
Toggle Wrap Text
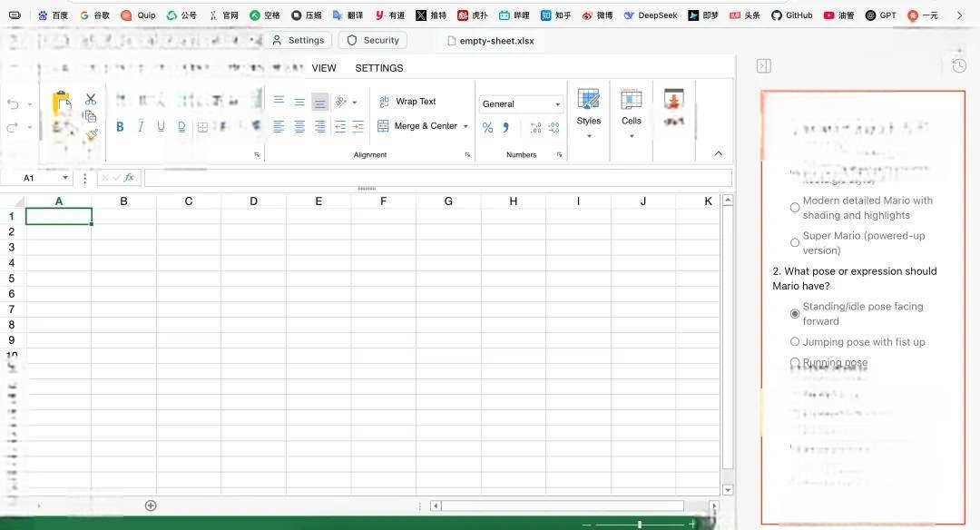pos(407,102)
